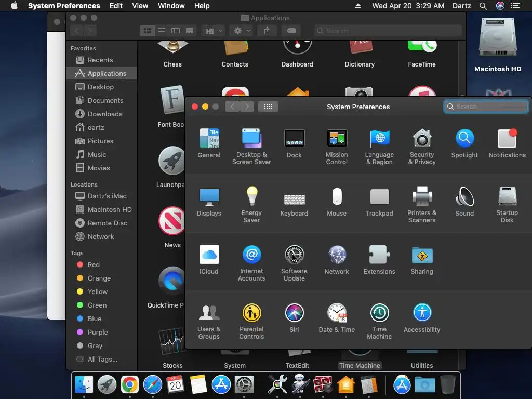This screenshot has height=399, width=532.
Task: Click the System Preferences search field
Action: [x=486, y=107]
